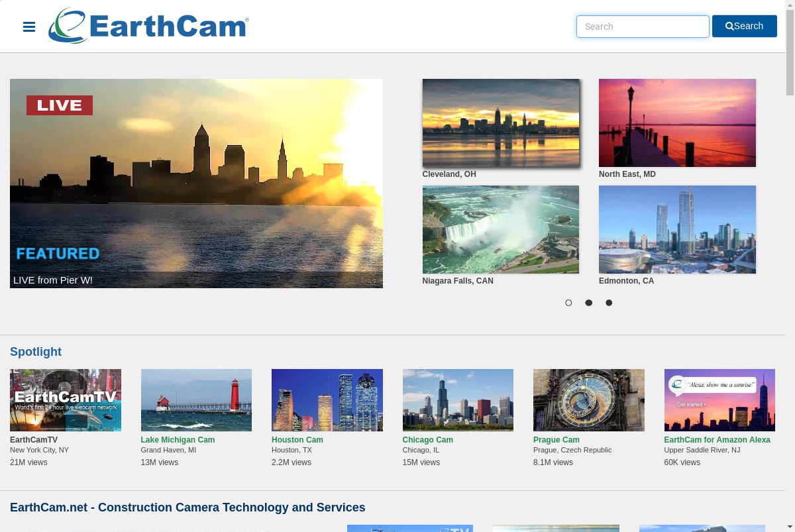Click the EarthCam.net Construction Camera heading
This screenshot has height=532, width=795.
tap(187, 507)
